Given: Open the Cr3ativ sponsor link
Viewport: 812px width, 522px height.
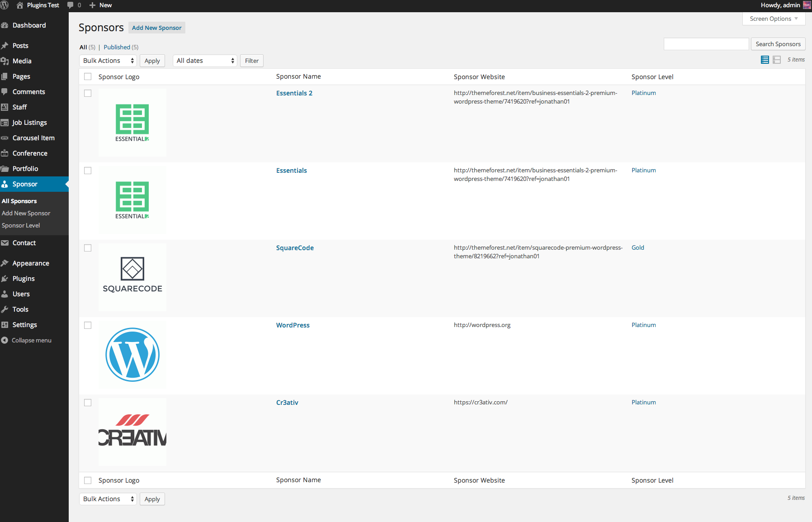Looking at the screenshot, I should click(x=287, y=403).
